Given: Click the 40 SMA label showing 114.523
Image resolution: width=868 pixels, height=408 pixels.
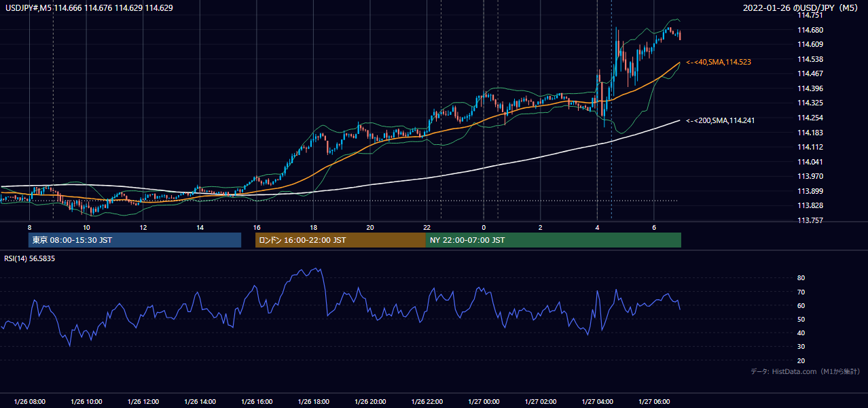Looking at the screenshot, I should pyautogui.click(x=719, y=62).
